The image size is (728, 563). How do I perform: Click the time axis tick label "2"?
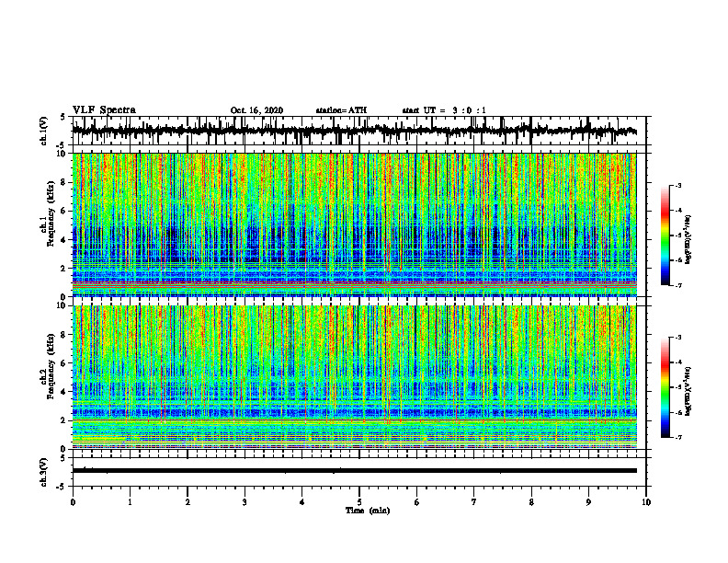point(188,502)
